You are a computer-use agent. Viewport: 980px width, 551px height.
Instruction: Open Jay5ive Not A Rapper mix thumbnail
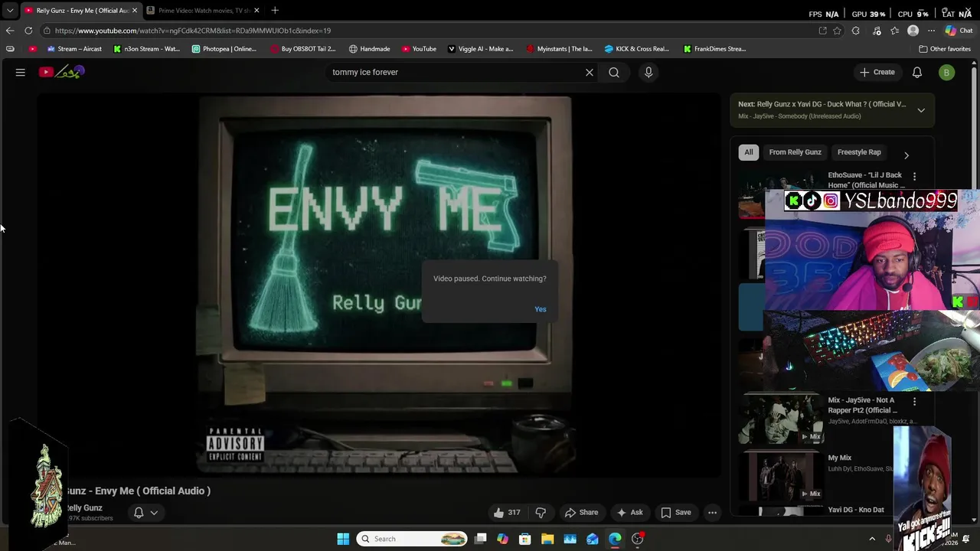[780, 419]
